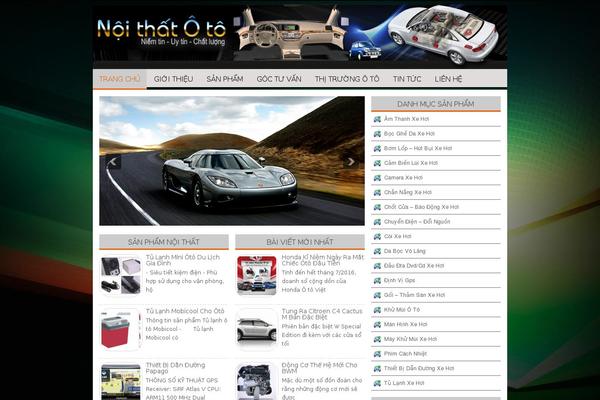Select Phim Cách Nhiệt category text
This screenshot has width=600, height=400.
(x=405, y=354)
